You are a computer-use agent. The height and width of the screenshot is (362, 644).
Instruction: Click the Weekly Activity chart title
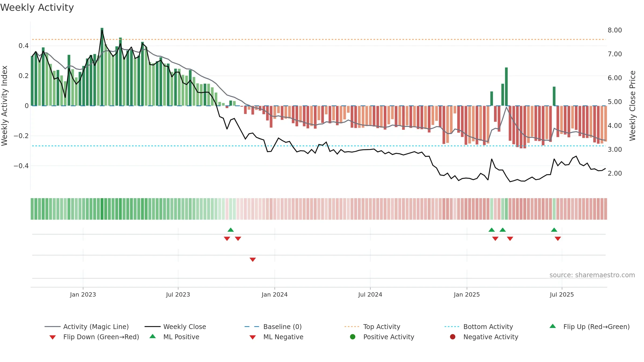[37, 8]
